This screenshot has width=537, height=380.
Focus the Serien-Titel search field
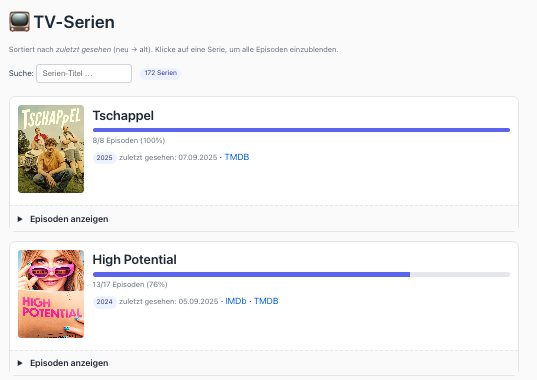84,73
